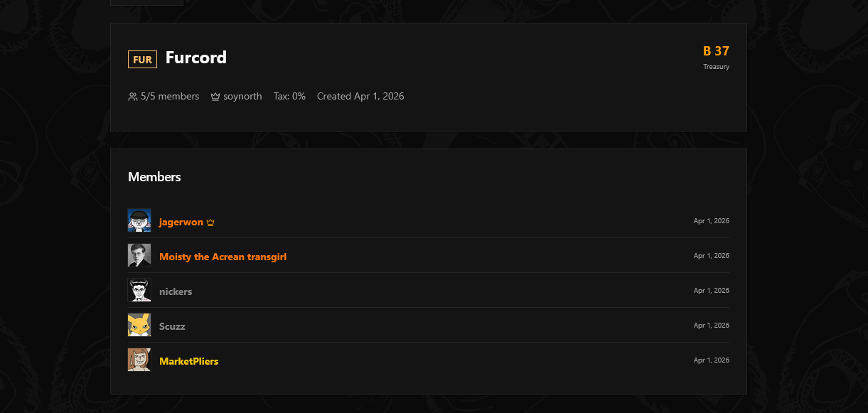Open the Scuzz username link
The height and width of the screenshot is (413, 868).
click(x=172, y=326)
